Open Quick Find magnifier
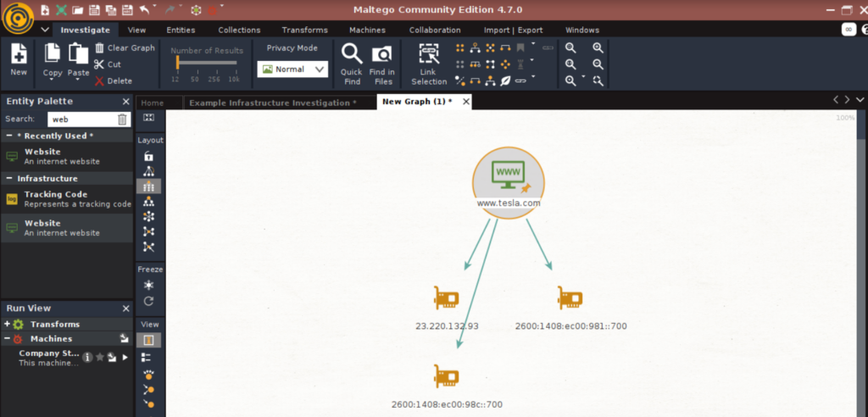Image resolution: width=868 pixels, height=417 pixels. click(x=352, y=53)
